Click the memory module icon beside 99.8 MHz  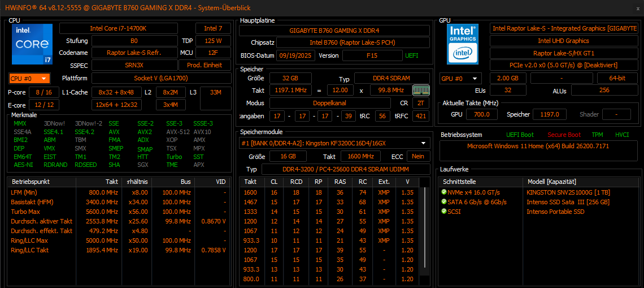pyautogui.click(x=421, y=90)
